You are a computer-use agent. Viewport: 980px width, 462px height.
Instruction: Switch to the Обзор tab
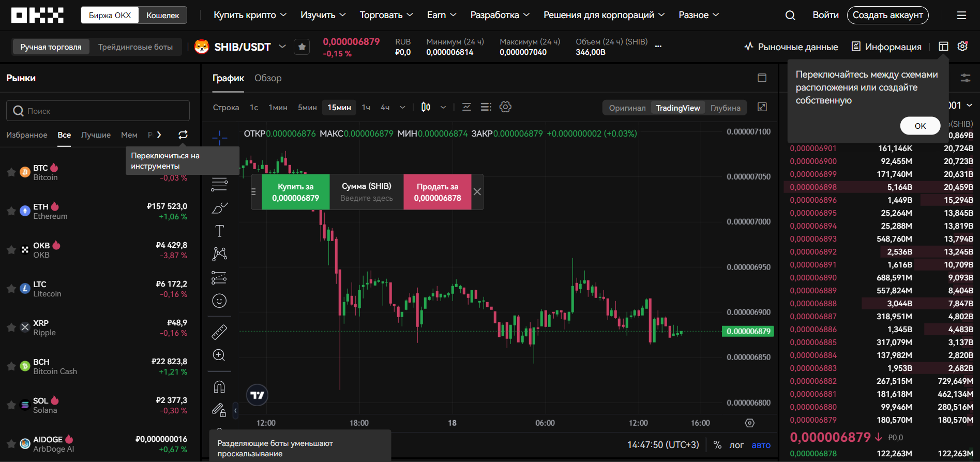(268, 78)
